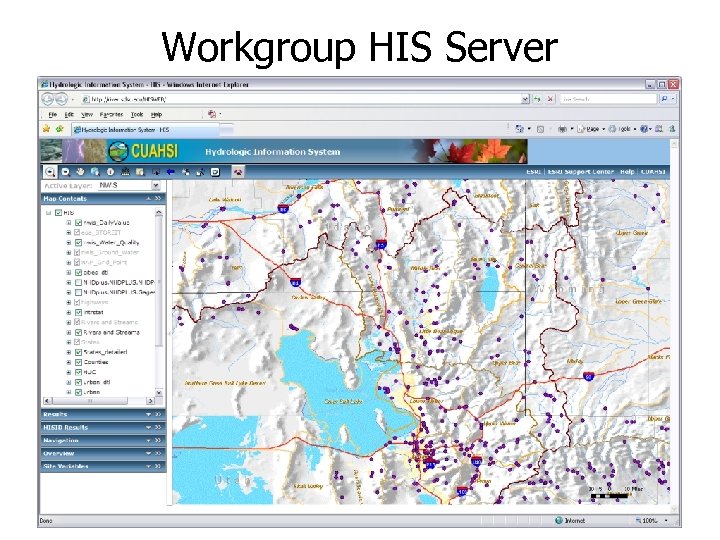The width and height of the screenshot is (720, 540).
Task: Select the Hydrologic Information System browser tab
Action: coord(145,129)
